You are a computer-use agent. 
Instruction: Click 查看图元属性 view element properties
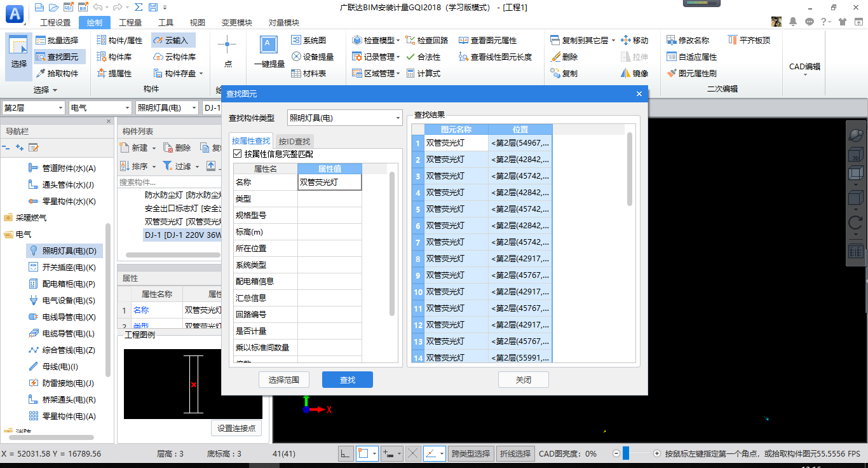tap(487, 40)
